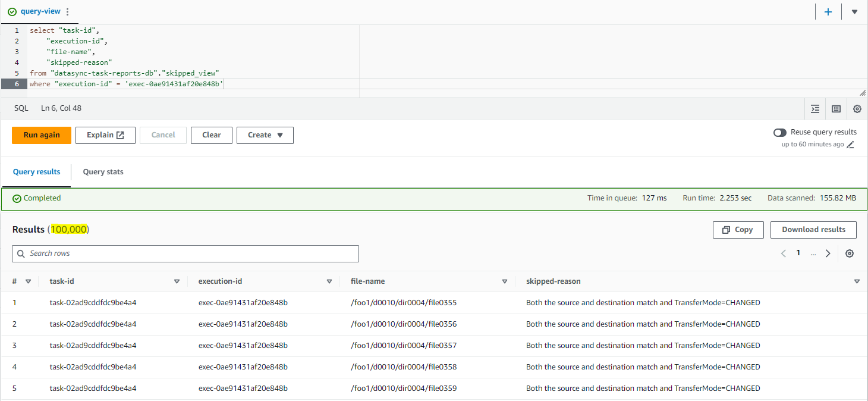Download the query results
The width and height of the screenshot is (868, 401).
tap(813, 230)
